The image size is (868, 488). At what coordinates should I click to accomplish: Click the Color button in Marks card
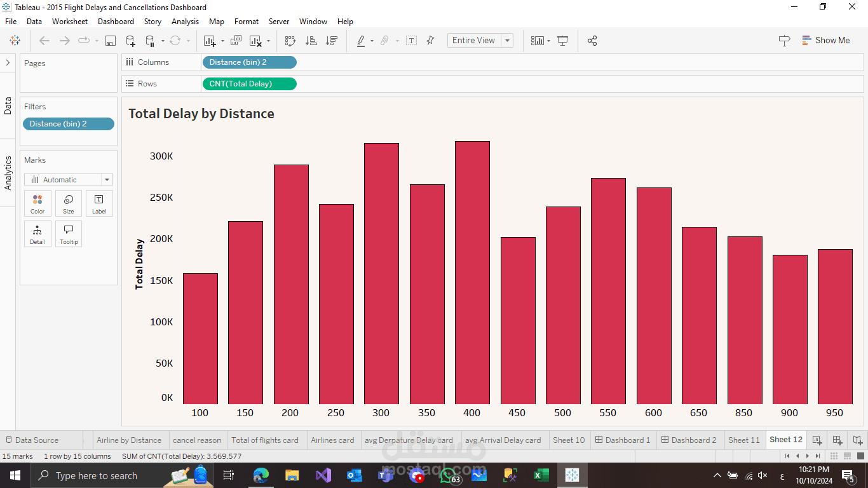37,203
